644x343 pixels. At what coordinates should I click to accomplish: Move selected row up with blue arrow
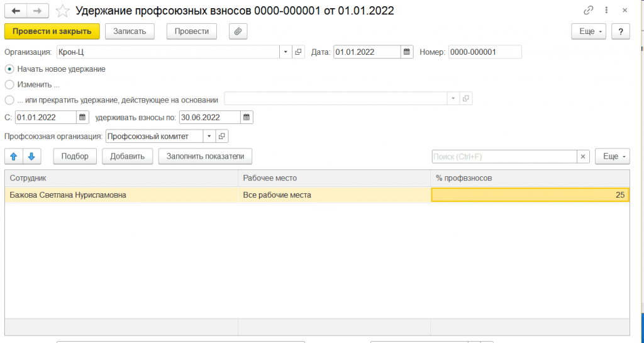coord(14,157)
